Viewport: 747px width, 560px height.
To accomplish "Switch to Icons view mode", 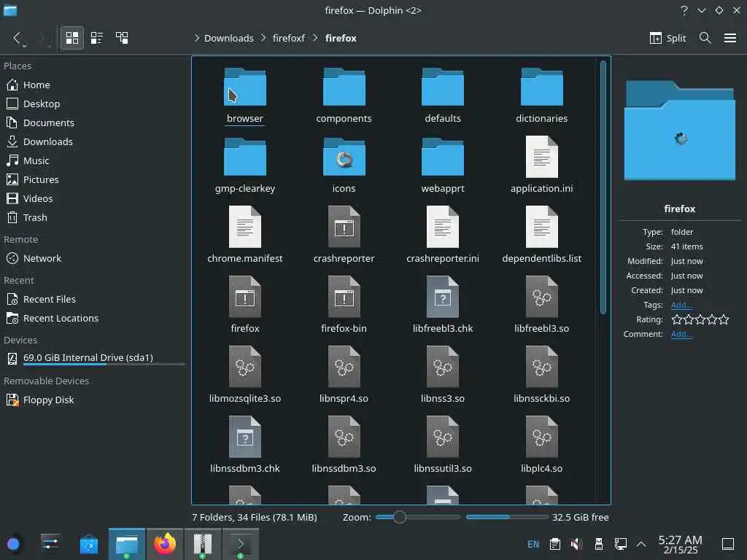I will (72, 38).
